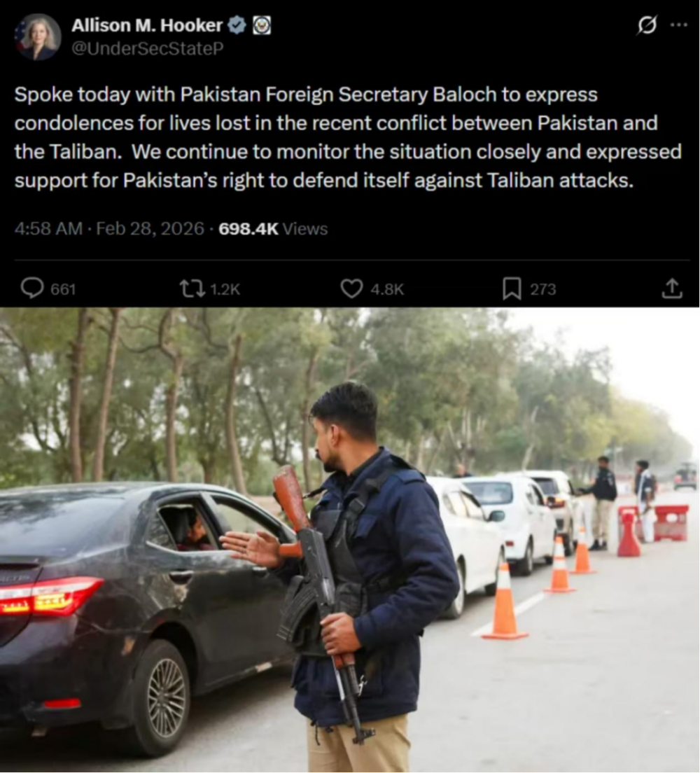
Task: Click the blue verified checkmark badge
Action: 237,25
